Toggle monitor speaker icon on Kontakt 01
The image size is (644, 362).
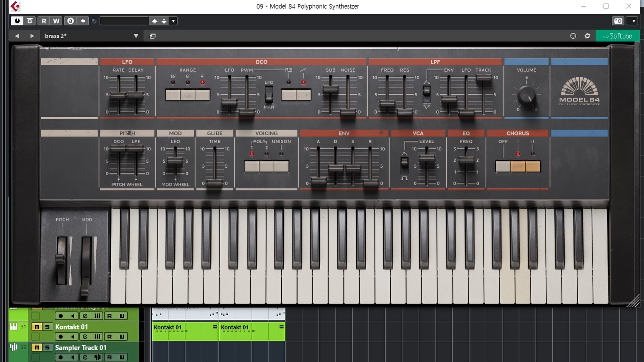[x=73, y=337]
